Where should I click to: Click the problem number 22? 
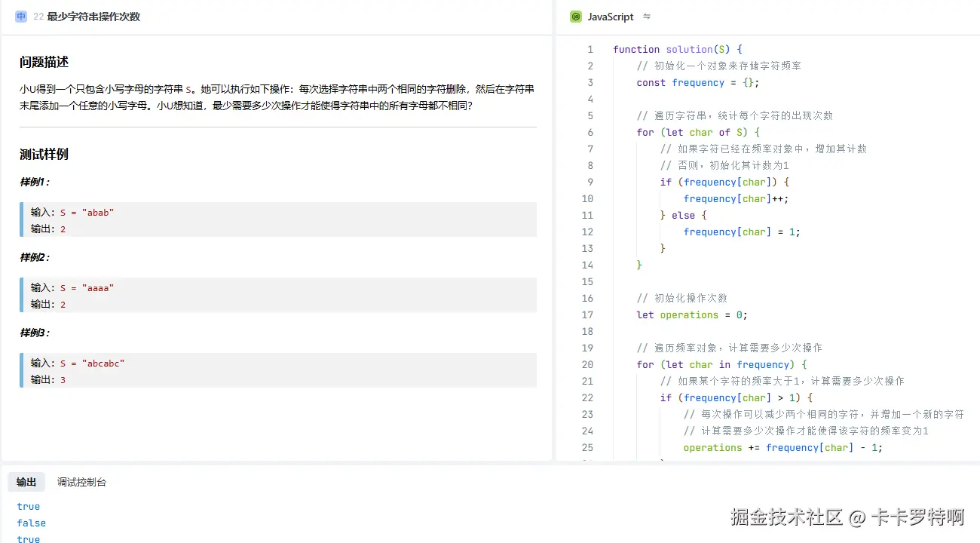click(x=38, y=15)
